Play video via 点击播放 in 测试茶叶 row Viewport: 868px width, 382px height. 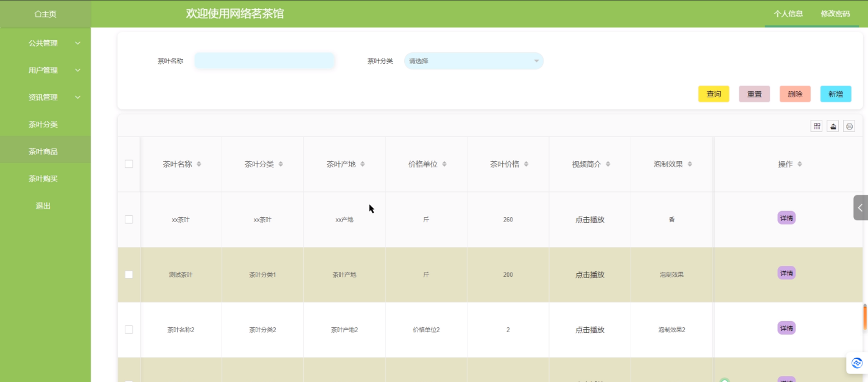coord(590,274)
